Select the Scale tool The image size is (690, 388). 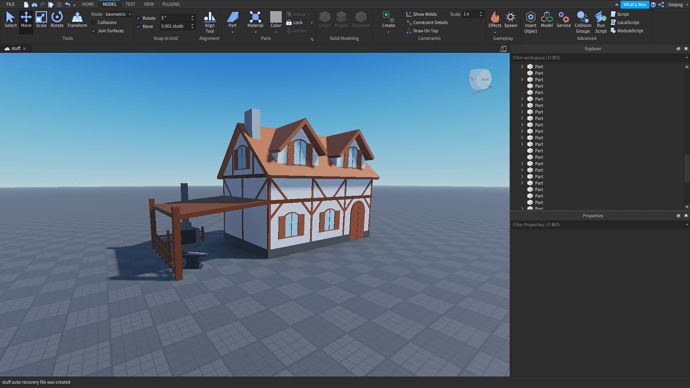coord(41,19)
